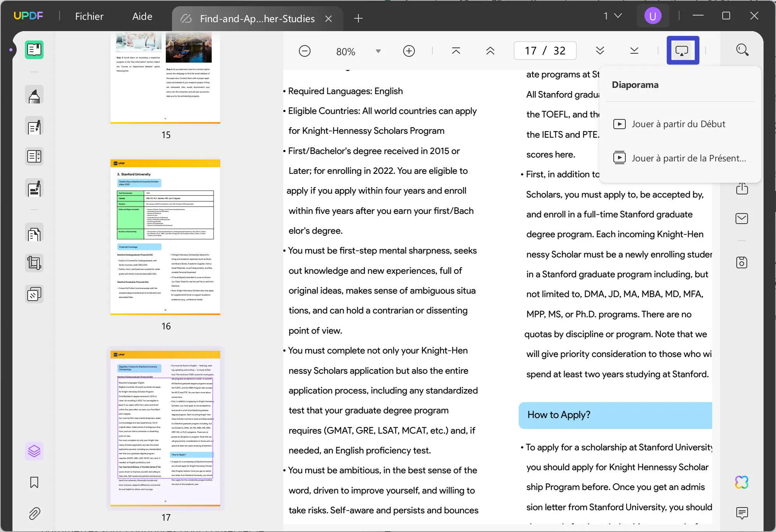
Task: Click the search magnifier icon
Action: click(x=742, y=50)
